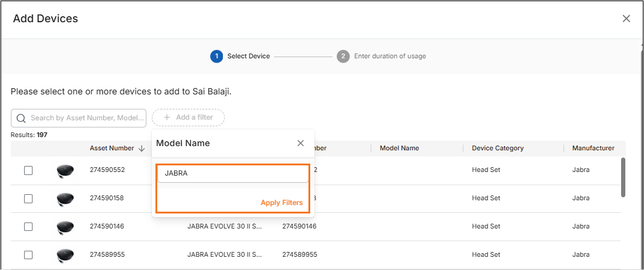Check the box for asset 274590552
644x270 pixels.
(x=28, y=170)
